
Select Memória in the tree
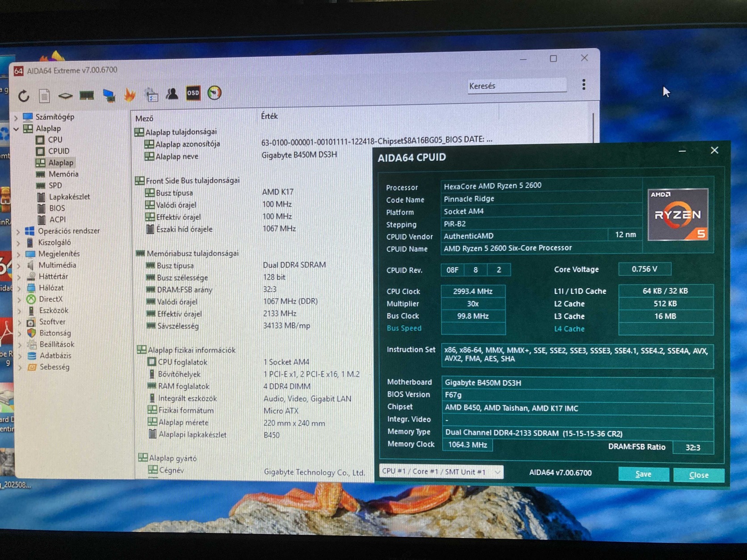pyautogui.click(x=63, y=174)
